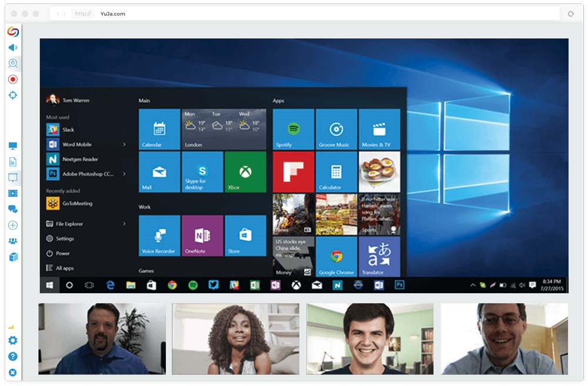Open the Skype for desktop tile

point(202,172)
